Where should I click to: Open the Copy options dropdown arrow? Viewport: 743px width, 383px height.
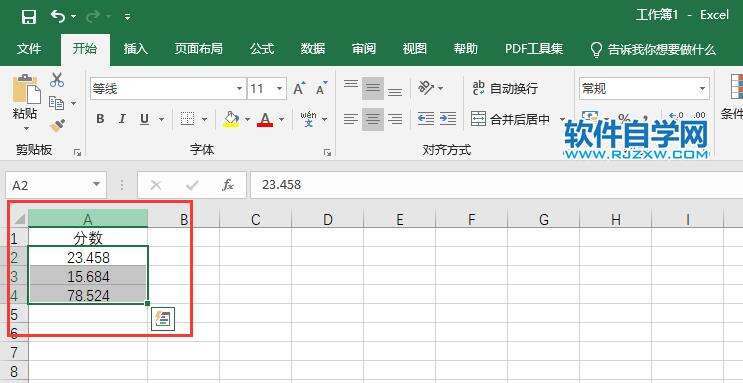73,103
